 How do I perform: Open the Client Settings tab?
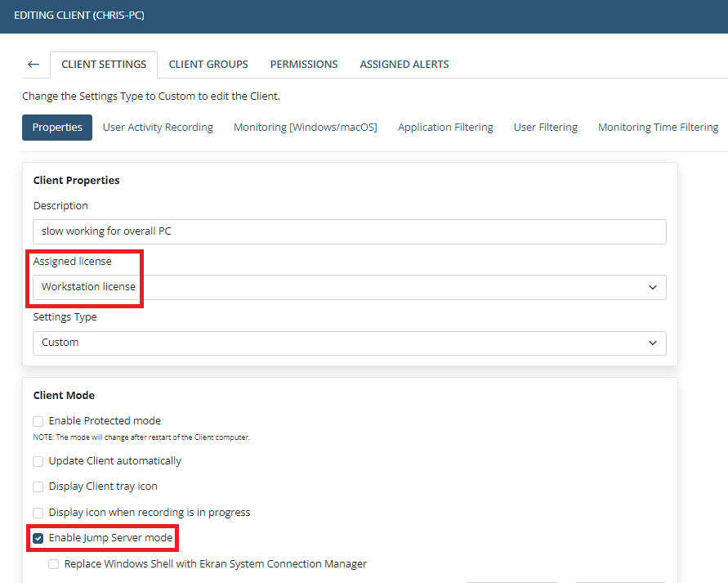point(104,65)
